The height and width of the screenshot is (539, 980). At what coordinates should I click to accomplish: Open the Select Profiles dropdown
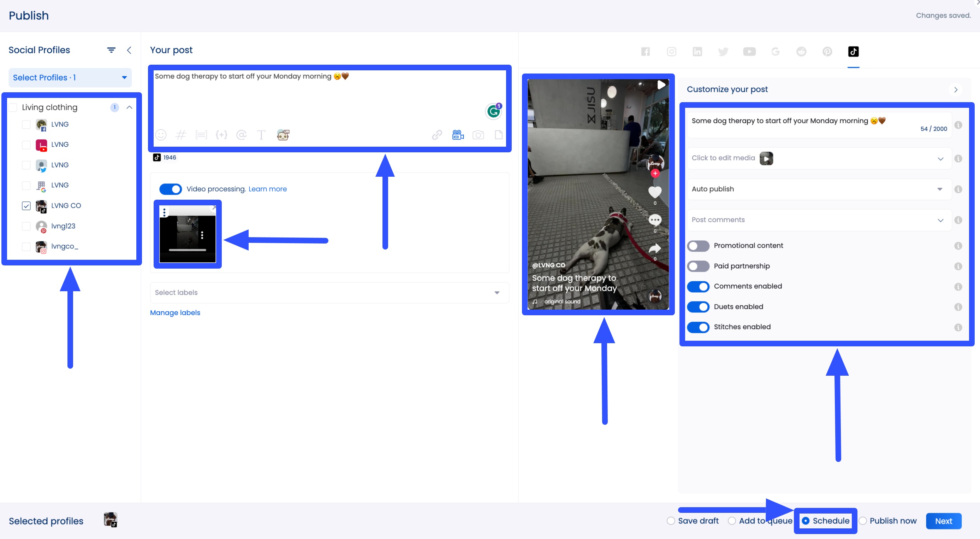pyautogui.click(x=70, y=78)
